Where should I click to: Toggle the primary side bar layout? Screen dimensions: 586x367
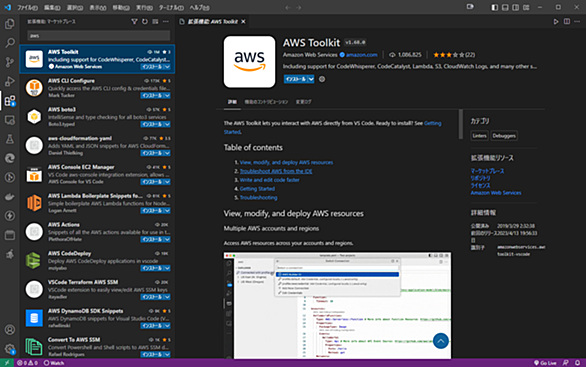pyautogui.click(x=494, y=7)
